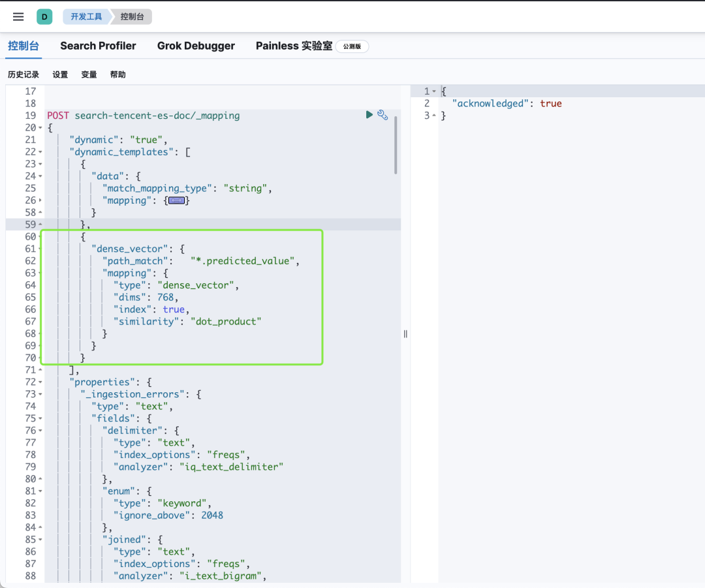Click the green D space avatar
The width and height of the screenshot is (705, 588).
click(44, 17)
